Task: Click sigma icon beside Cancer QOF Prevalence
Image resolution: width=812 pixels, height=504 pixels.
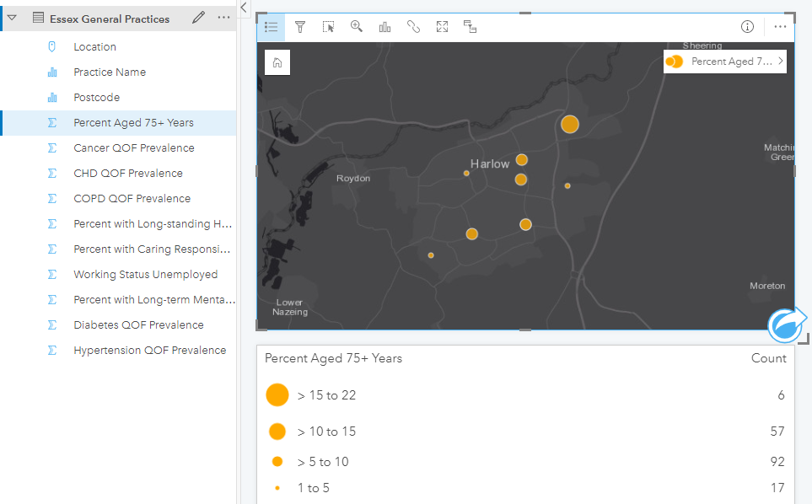Action: click(x=52, y=148)
